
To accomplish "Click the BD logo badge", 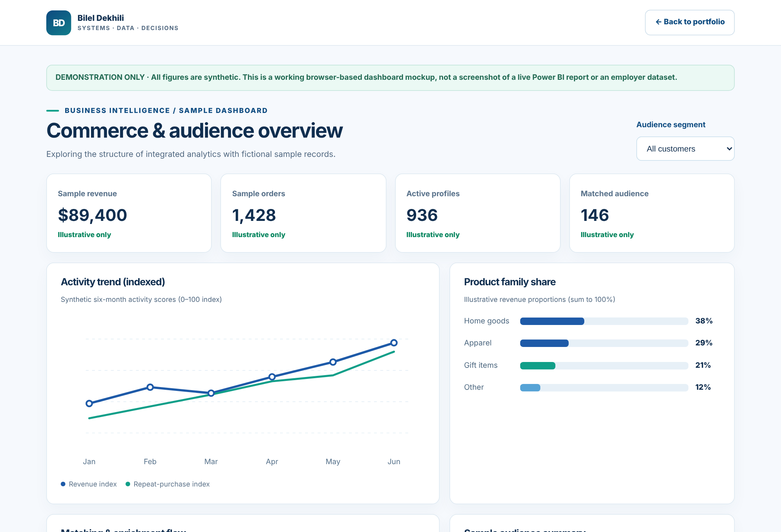I will point(59,23).
